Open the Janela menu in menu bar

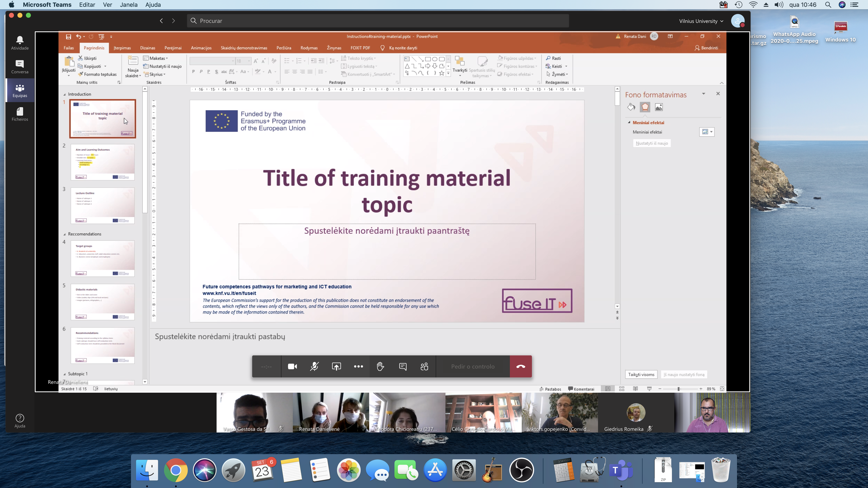(x=129, y=5)
